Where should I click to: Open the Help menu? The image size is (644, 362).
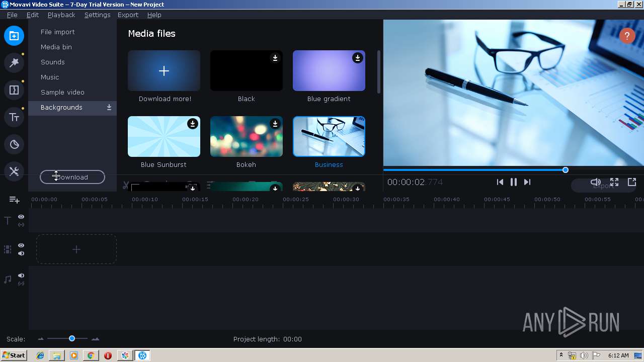pyautogui.click(x=154, y=15)
